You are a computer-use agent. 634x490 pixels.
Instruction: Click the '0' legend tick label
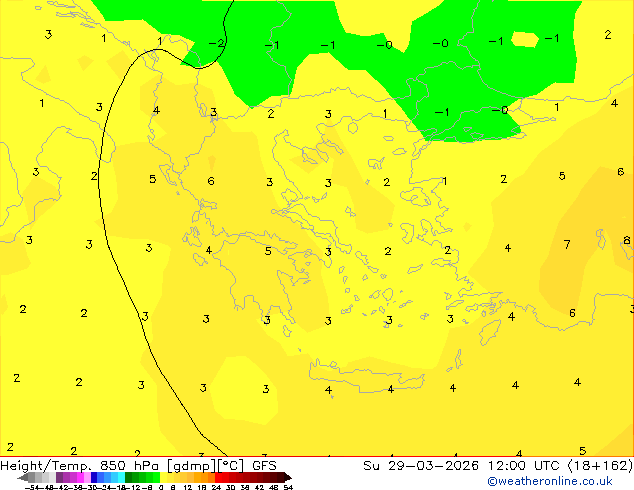click(x=161, y=487)
